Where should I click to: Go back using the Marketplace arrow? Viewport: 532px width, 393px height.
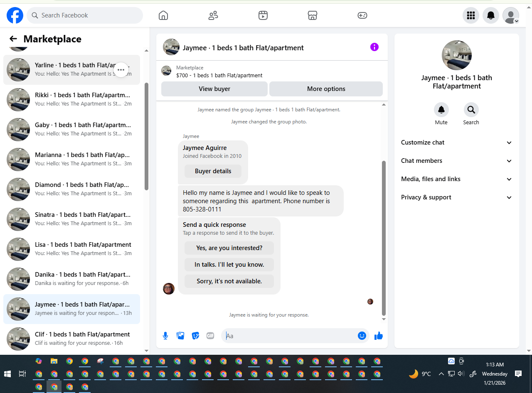(13, 39)
